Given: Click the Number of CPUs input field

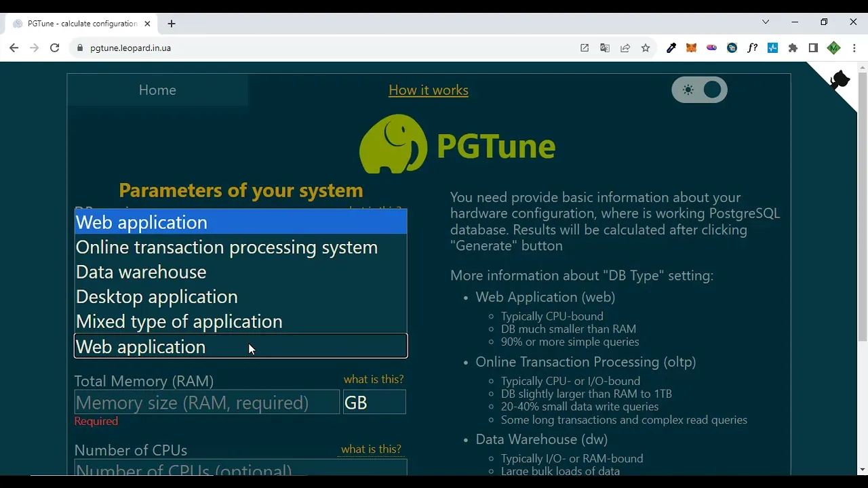Looking at the screenshot, I should coord(241,468).
